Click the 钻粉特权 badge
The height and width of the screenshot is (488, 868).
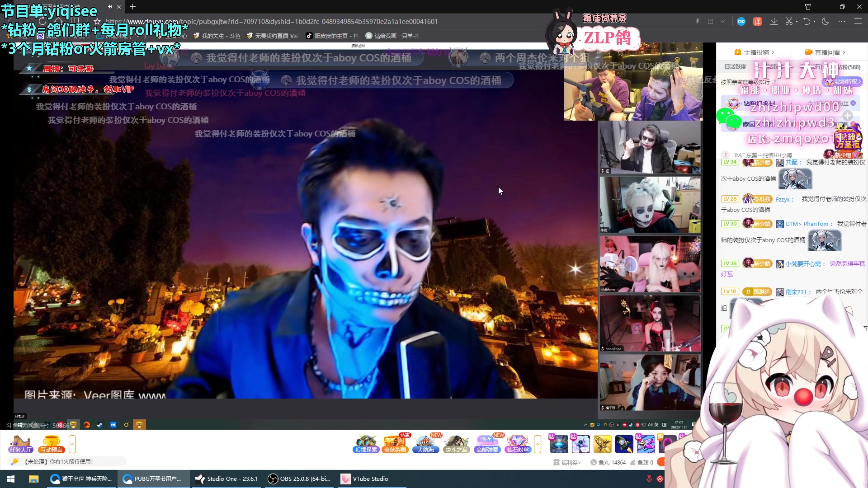coord(843,81)
